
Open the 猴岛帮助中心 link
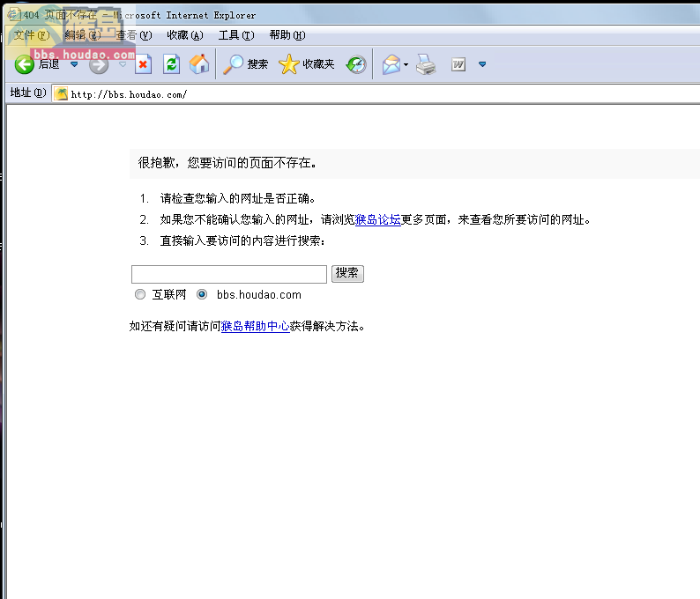pyautogui.click(x=256, y=326)
